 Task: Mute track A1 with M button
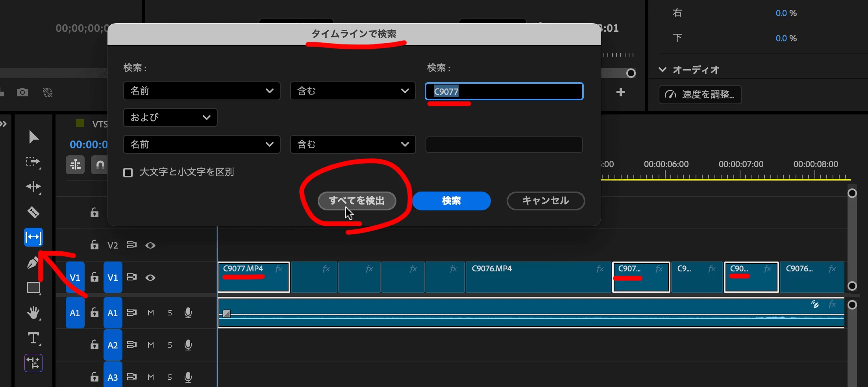click(151, 313)
